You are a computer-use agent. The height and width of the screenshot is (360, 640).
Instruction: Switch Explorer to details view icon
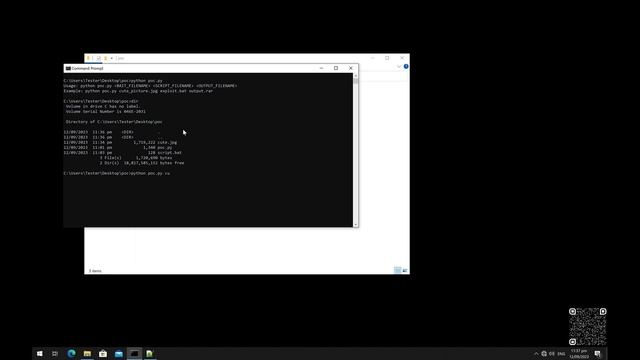pos(398,270)
